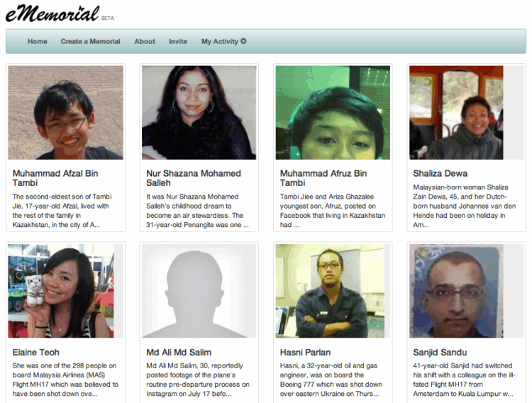Viewport: 532px width, 403px height.
Task: Open Muhammad Afzal Bin Tambi's photo
Action: (65, 113)
